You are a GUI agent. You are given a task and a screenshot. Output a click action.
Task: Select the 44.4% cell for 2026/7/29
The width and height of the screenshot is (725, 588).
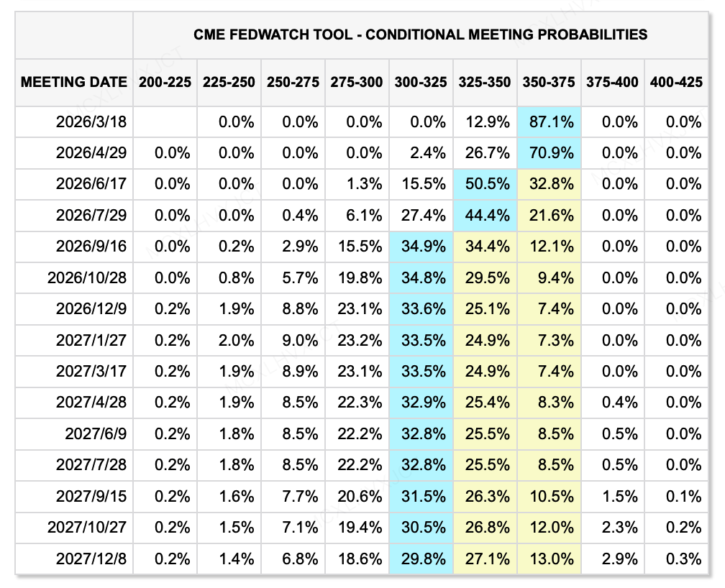pos(485,216)
